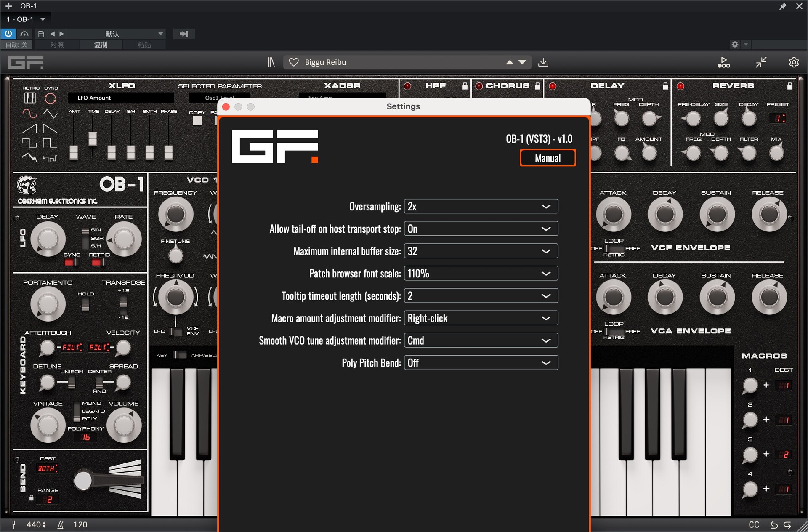Toggle the Delay effect power LED

pyautogui.click(x=553, y=86)
